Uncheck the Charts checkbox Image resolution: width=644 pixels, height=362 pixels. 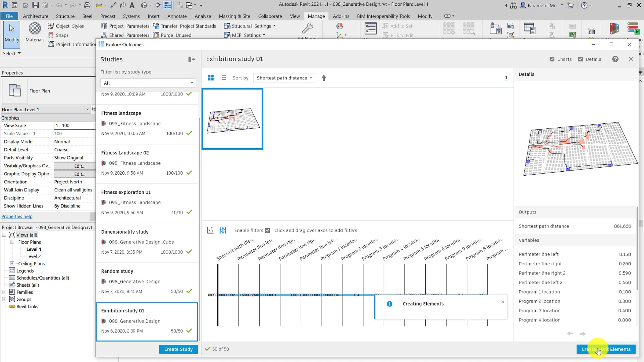tap(552, 59)
